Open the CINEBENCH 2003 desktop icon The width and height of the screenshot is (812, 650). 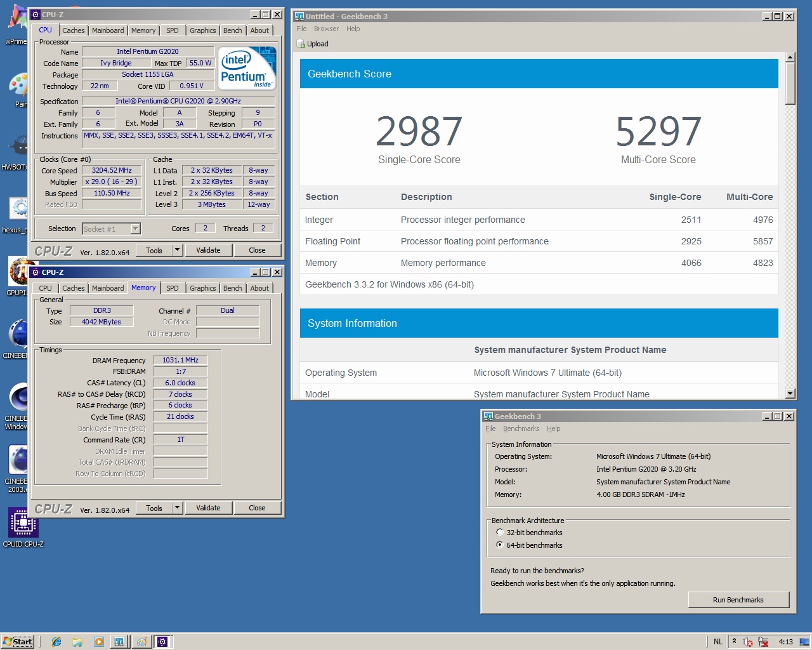(x=17, y=468)
